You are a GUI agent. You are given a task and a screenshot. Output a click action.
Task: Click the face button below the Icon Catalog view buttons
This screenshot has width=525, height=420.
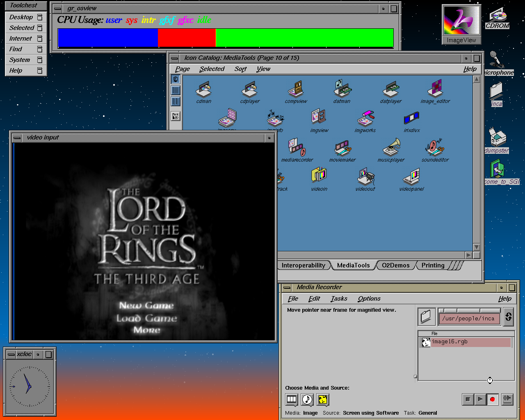click(176, 116)
